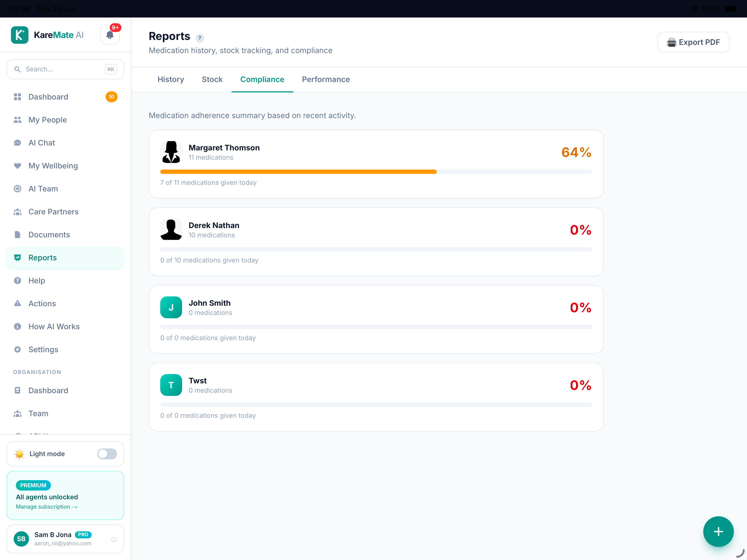
Task: Click the Help question mark icon
Action: click(17, 281)
